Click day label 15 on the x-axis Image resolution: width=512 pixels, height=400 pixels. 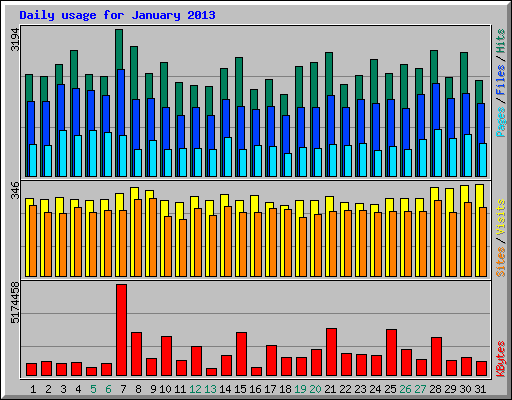(240, 389)
